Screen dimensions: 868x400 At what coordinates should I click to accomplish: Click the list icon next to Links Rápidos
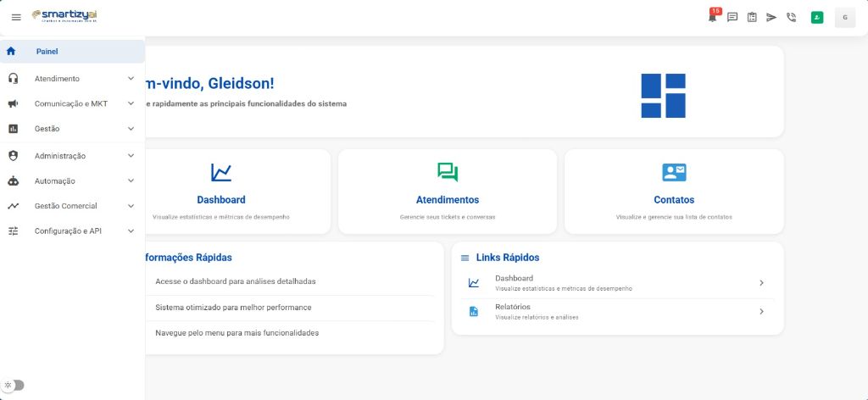click(465, 258)
